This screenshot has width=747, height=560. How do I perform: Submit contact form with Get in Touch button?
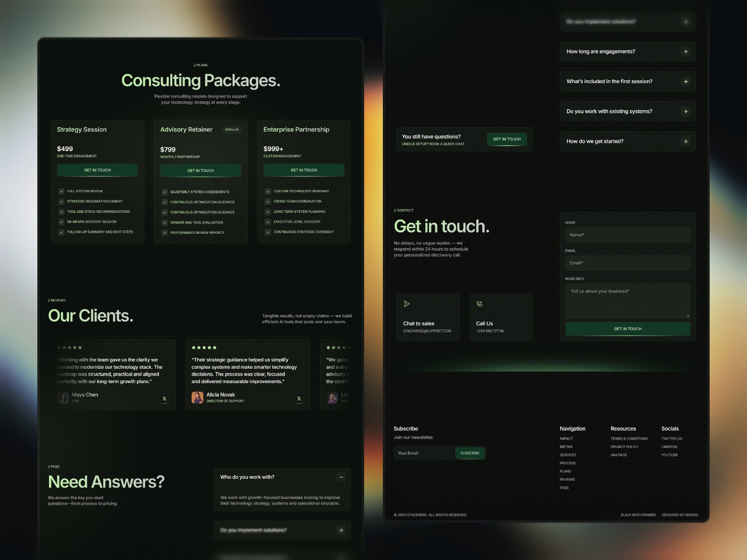(628, 329)
